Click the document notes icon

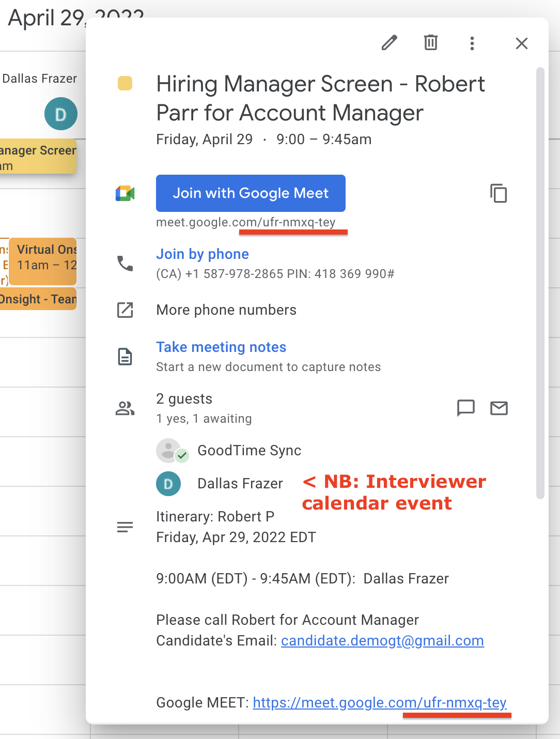coord(125,357)
